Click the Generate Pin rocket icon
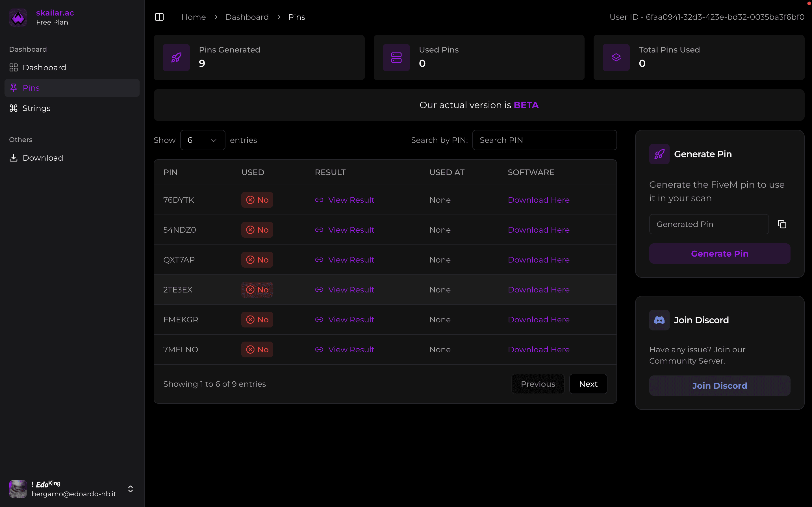812x507 pixels. click(659, 154)
